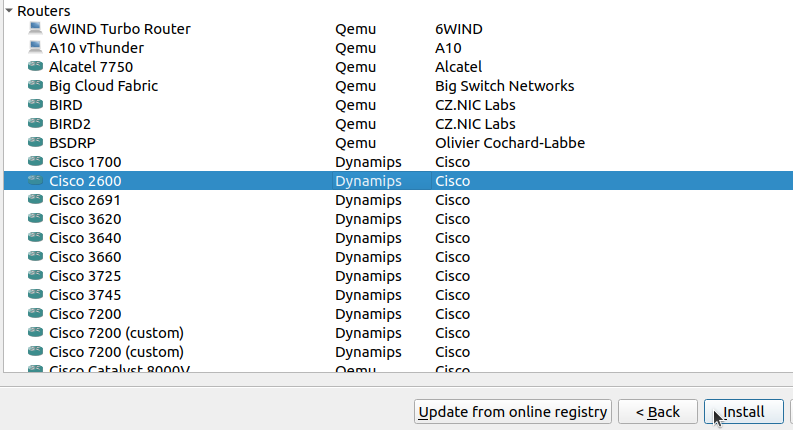Click the Cisco 3745 router icon
793x430 pixels.
35,294
